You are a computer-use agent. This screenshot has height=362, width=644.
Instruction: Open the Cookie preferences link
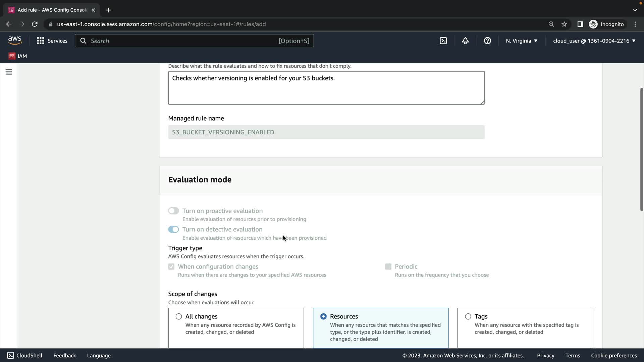click(614, 355)
